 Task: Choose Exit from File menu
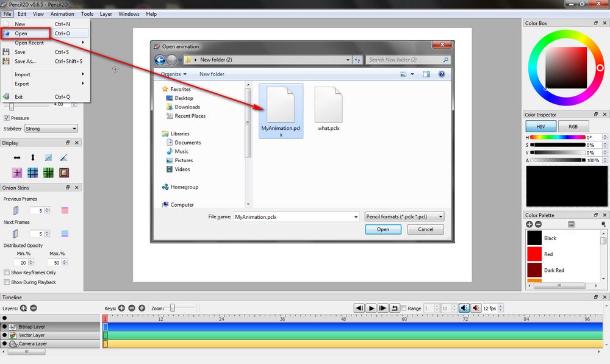[45, 97]
